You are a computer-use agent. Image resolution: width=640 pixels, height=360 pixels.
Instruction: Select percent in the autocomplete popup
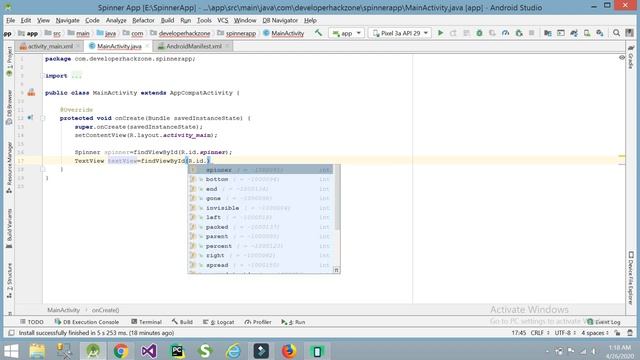261,246
